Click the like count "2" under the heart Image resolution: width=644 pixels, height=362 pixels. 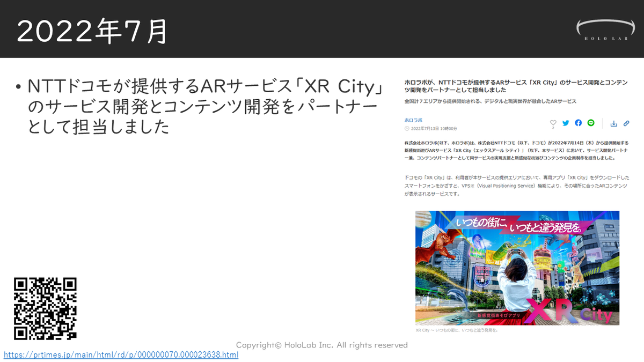tap(553, 128)
